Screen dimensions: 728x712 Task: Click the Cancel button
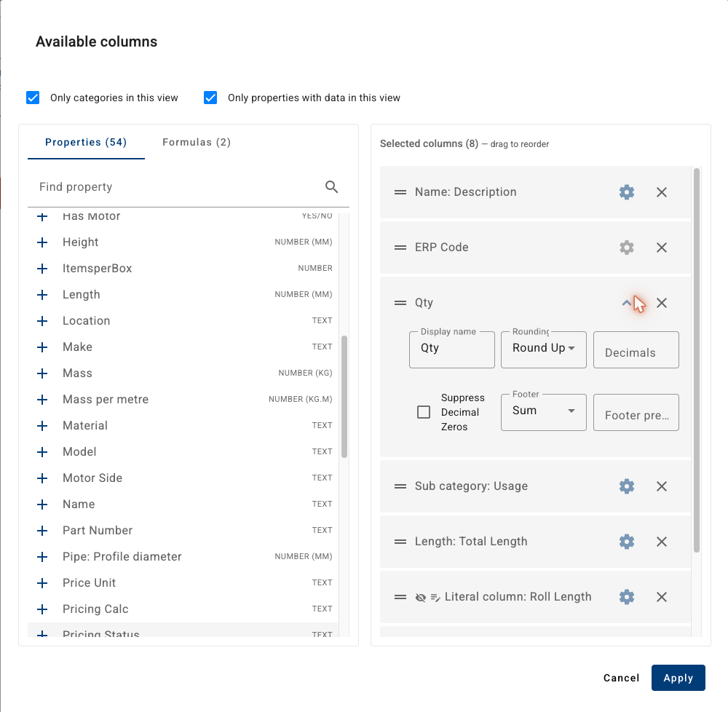[x=621, y=678]
